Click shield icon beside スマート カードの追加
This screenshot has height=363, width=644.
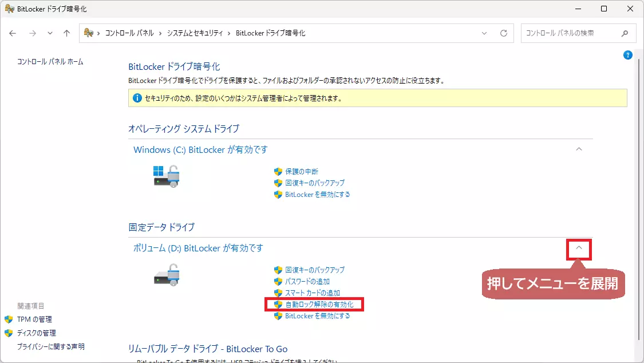(x=278, y=293)
